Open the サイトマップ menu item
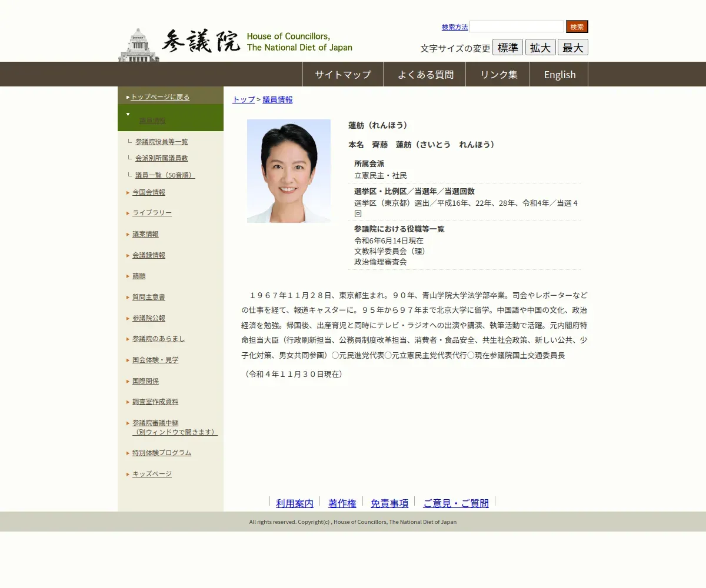 coord(343,74)
